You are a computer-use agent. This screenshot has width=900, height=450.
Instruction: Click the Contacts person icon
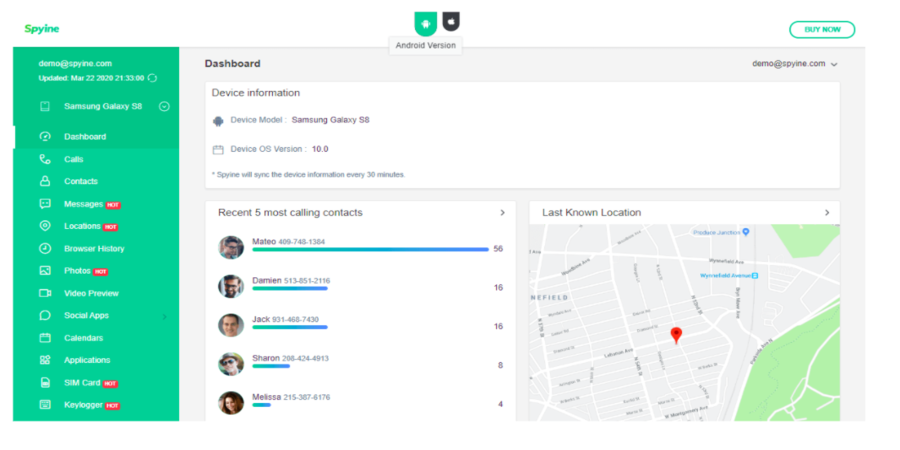tap(45, 181)
